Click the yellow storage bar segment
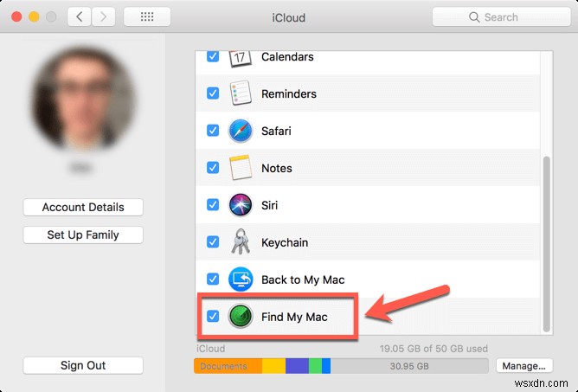This screenshot has width=578, height=392. (273, 366)
